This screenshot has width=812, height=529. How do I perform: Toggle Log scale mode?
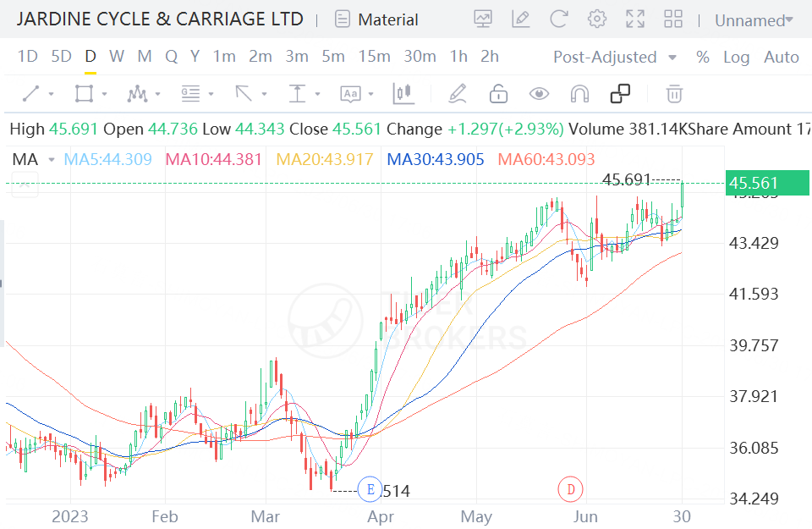(737, 57)
